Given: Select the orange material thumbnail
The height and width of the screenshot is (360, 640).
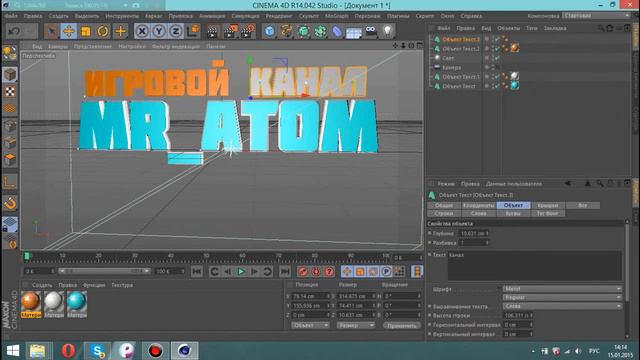Looking at the screenshot, I should (31, 302).
